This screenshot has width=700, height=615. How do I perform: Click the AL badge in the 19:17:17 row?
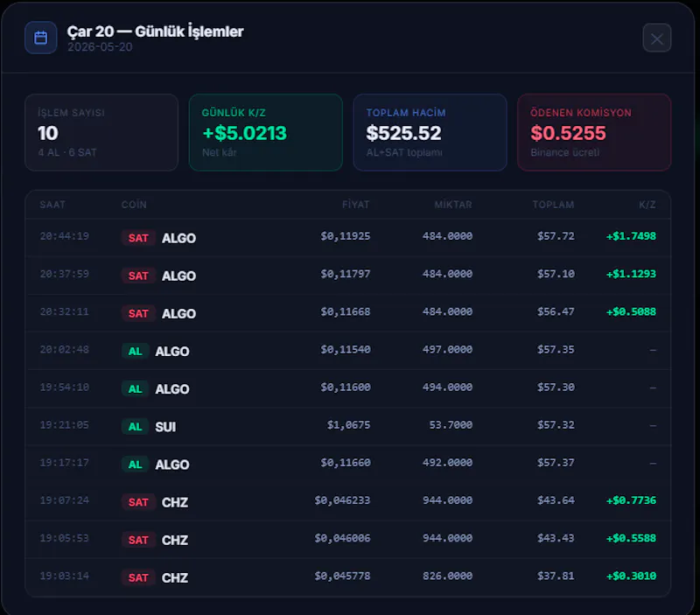click(135, 465)
